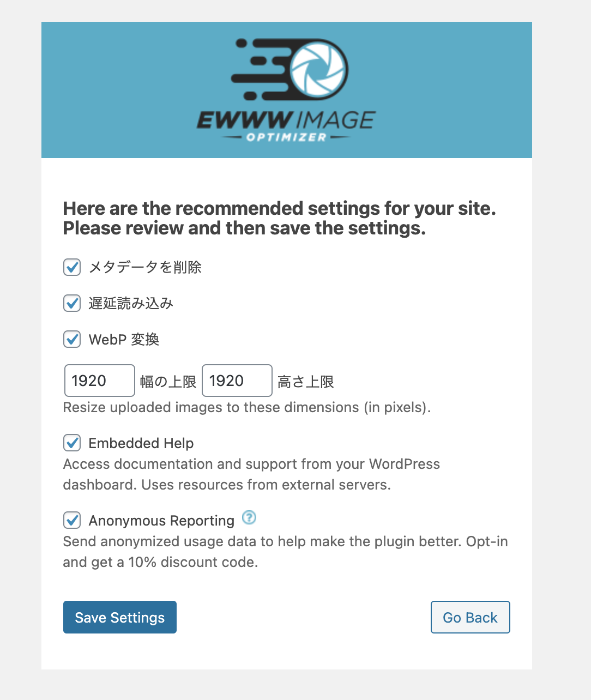Image resolution: width=591 pixels, height=700 pixels.
Task: Click the OPTIMIZER text in the banner
Action: 286,137
